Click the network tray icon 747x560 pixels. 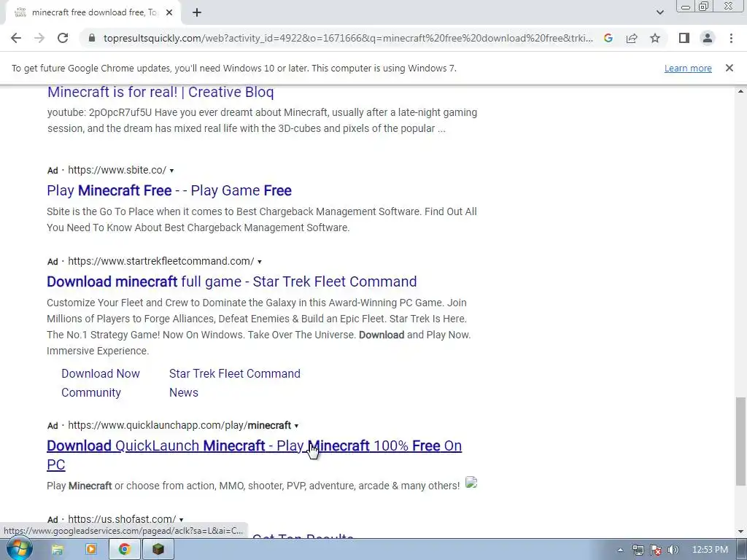638,550
